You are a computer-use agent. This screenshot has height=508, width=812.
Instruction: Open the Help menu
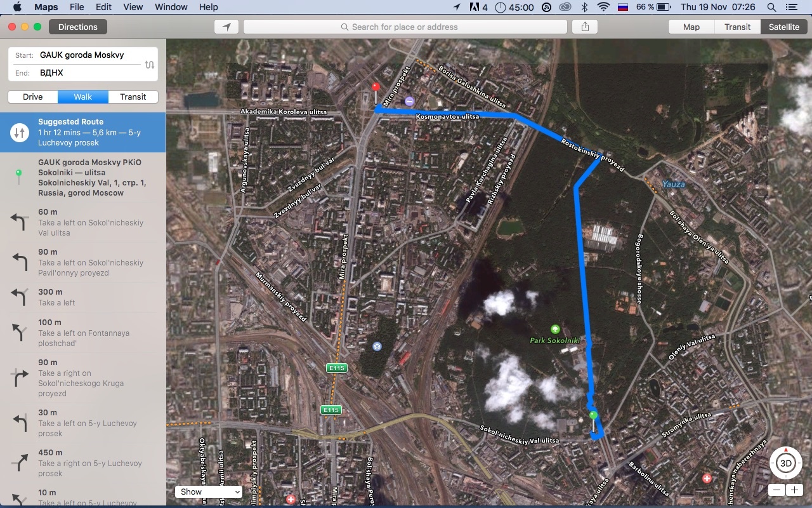208,7
